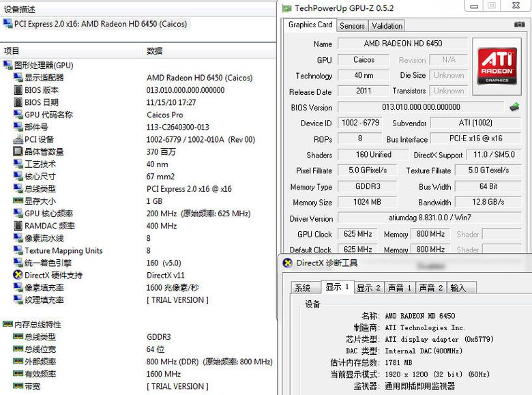Select the 113-C2640300-013 part number value
532x395 pixels.
coord(178,128)
